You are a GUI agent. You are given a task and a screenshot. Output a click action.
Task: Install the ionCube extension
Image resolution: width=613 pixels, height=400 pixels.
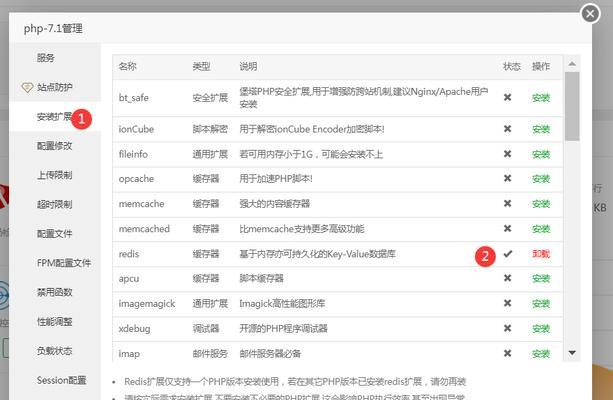click(x=541, y=129)
